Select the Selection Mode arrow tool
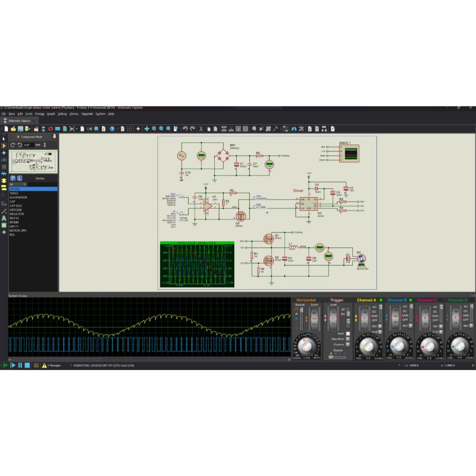 coord(4,139)
